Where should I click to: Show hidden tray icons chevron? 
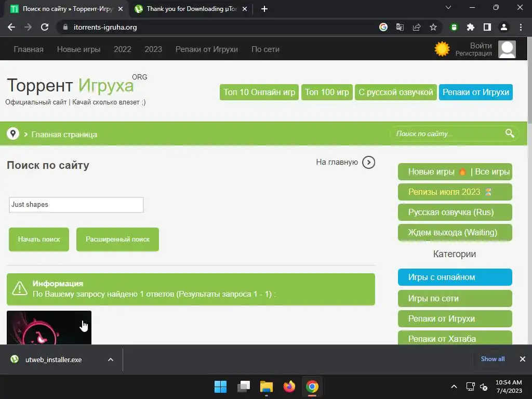point(454,387)
